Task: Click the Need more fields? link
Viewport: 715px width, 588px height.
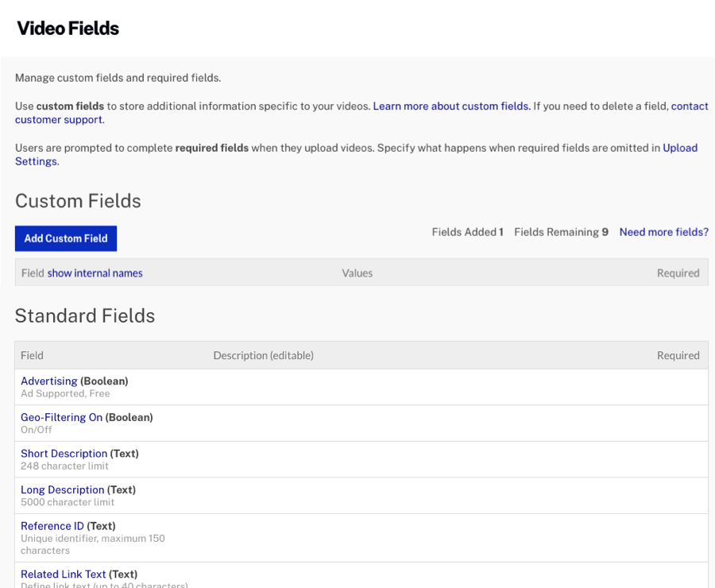Action: [663, 232]
